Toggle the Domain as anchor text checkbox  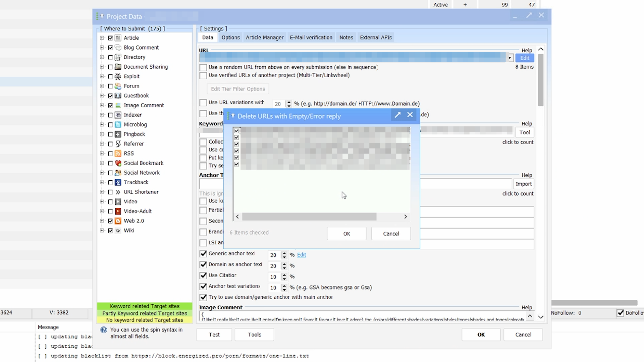click(204, 264)
